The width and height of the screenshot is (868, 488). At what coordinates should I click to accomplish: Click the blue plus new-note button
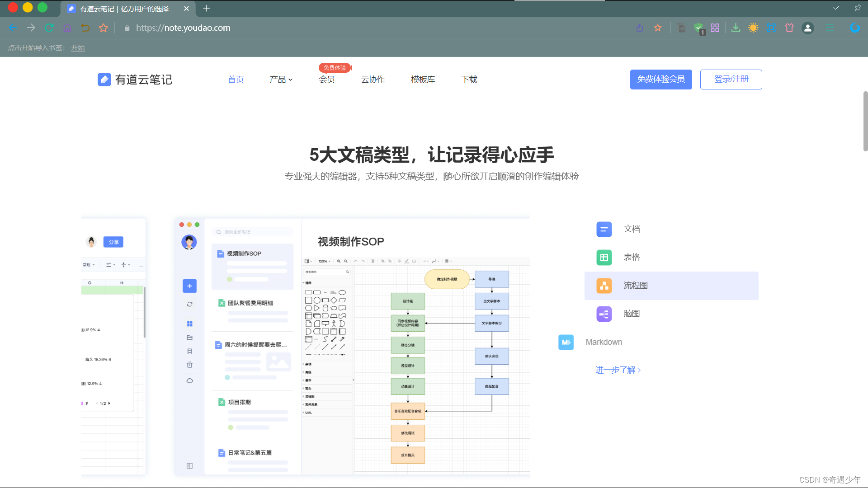click(189, 286)
